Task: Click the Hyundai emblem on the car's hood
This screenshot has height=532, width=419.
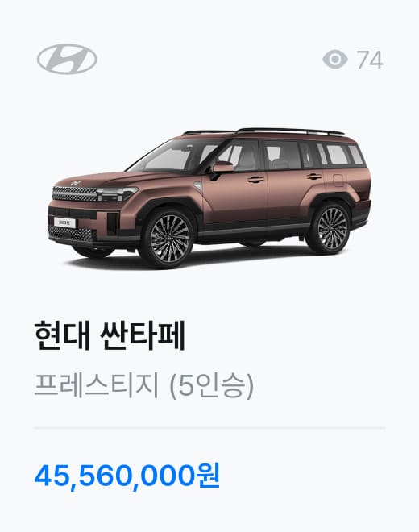Action: [75, 183]
